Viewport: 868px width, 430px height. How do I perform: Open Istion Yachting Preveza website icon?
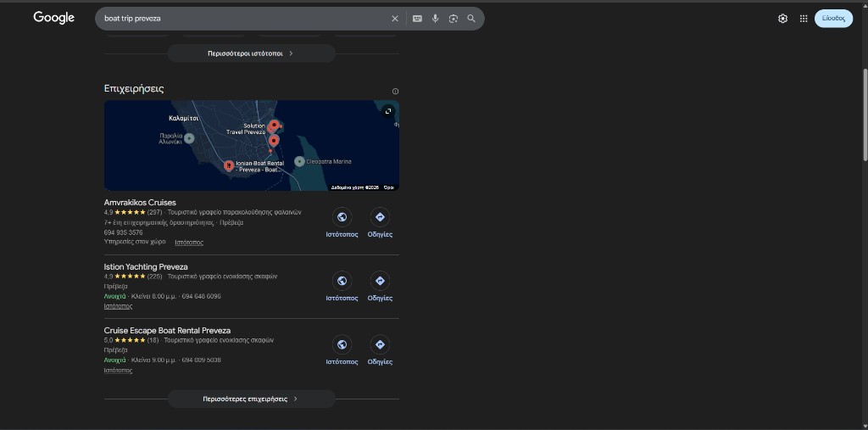tap(342, 281)
